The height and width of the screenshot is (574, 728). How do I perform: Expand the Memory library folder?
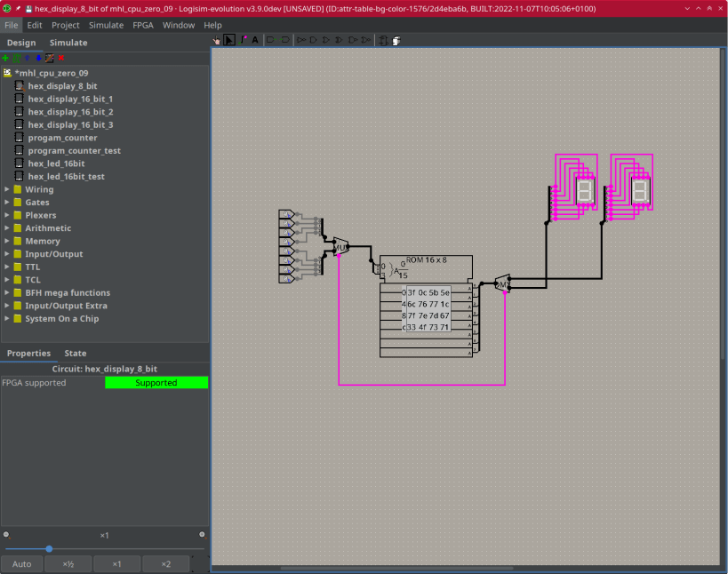7,241
